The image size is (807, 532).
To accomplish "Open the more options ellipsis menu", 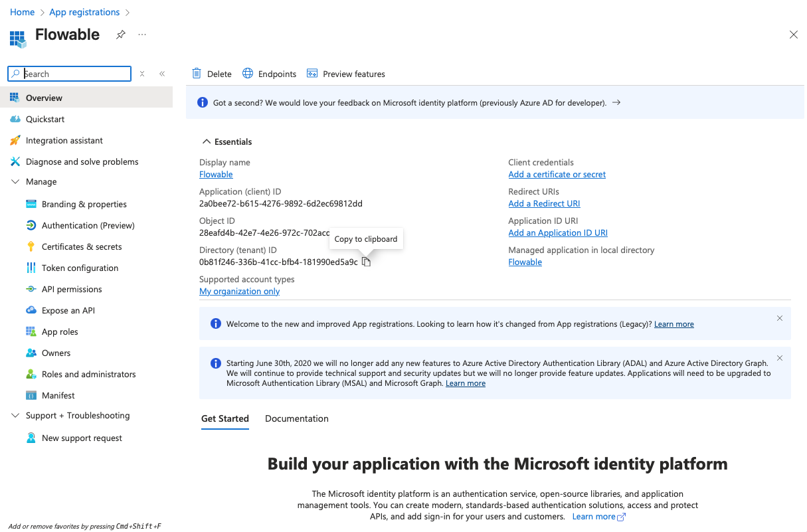I will click(141, 35).
